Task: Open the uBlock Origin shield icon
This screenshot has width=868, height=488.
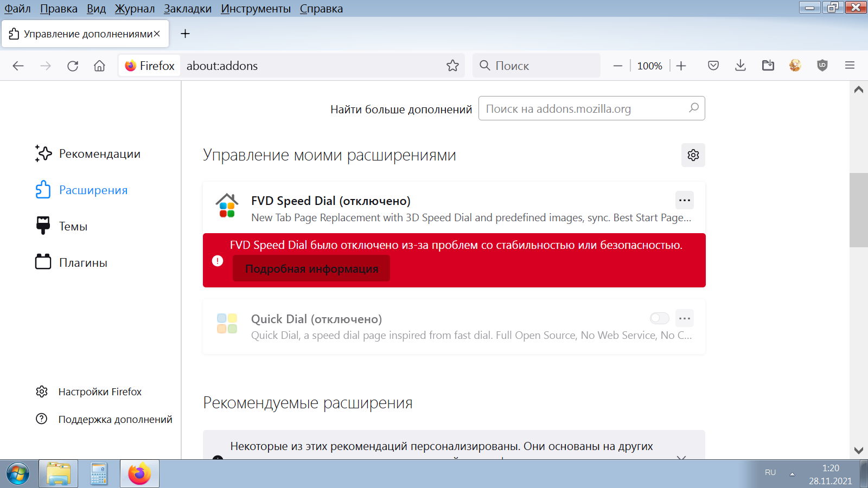Action: (x=822, y=66)
